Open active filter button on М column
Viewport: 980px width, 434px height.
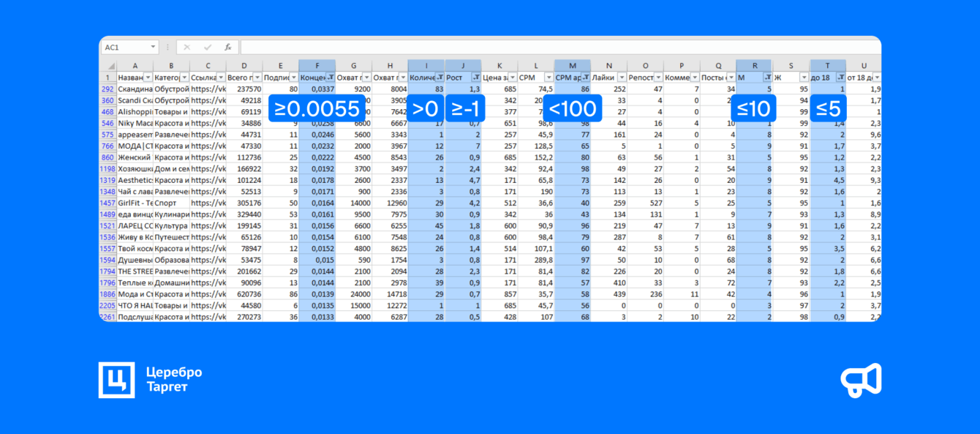[767, 77]
